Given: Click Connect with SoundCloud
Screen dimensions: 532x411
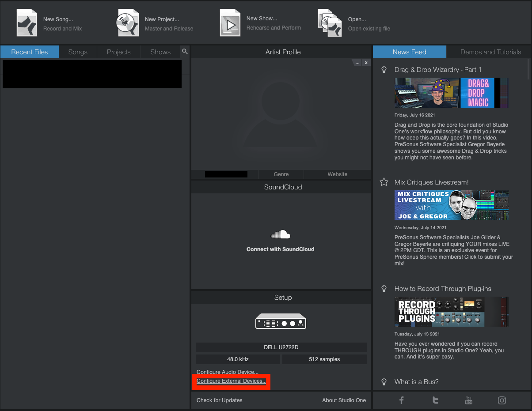Looking at the screenshot, I should point(281,249).
